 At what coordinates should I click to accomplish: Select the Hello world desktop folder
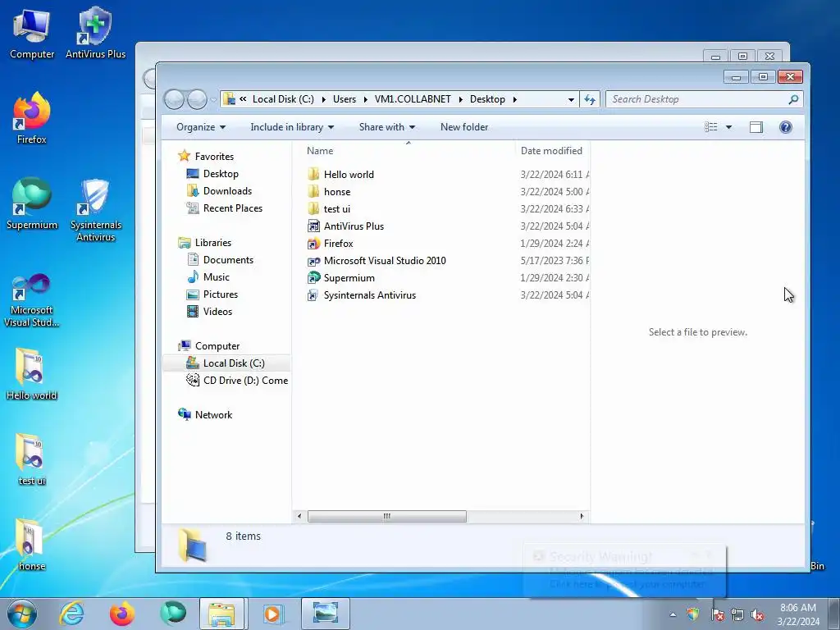32,374
